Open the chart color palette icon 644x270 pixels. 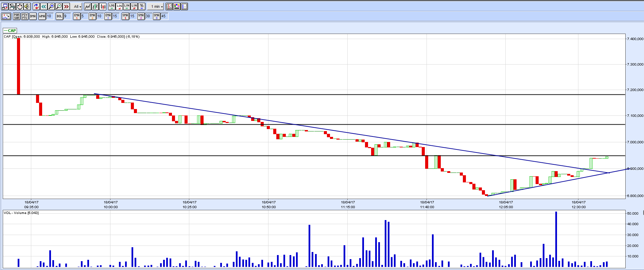pyautogui.click(x=177, y=6)
